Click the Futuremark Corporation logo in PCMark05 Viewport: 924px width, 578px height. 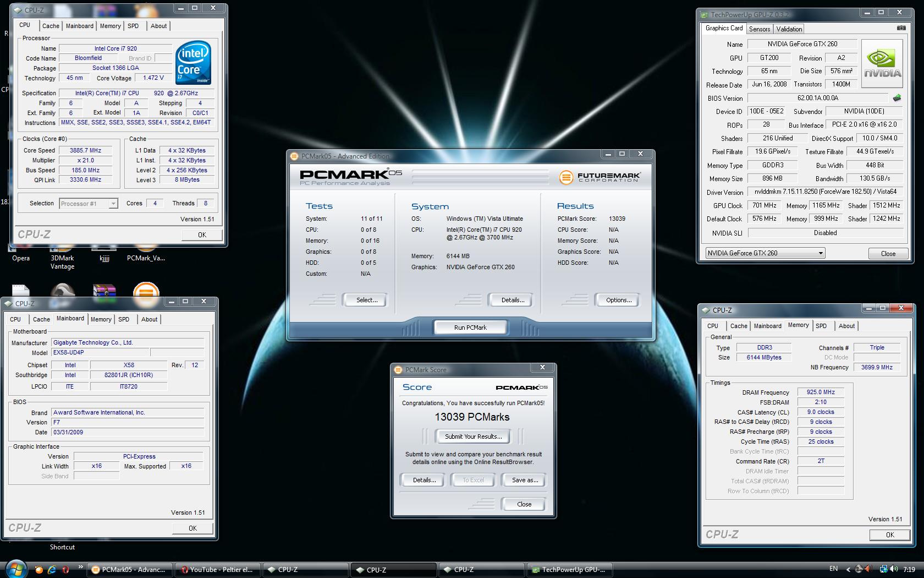point(599,177)
